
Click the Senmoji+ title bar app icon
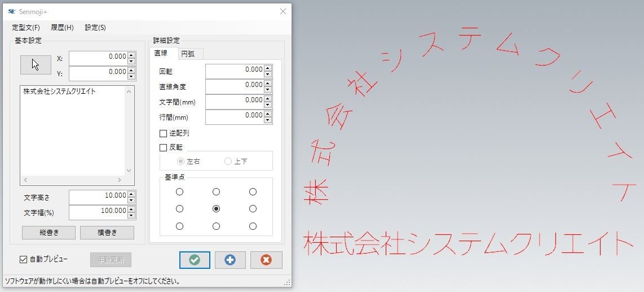11,11
